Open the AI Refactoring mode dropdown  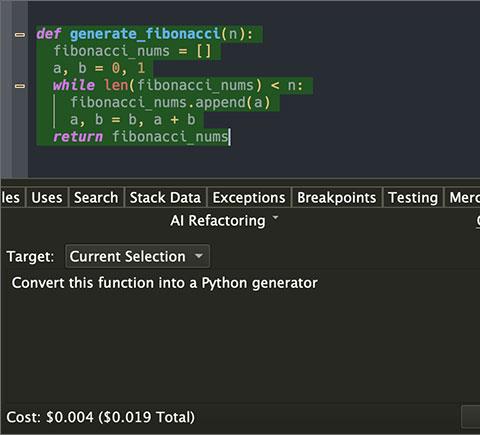(224, 221)
